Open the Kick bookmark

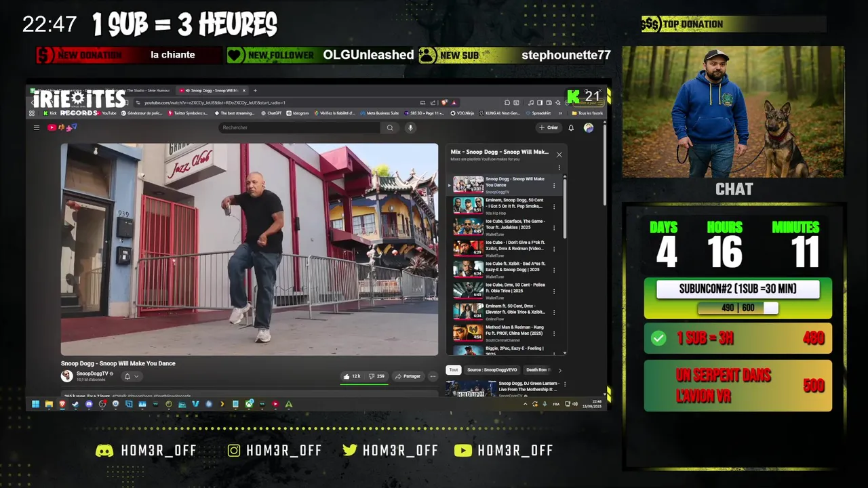pos(51,113)
